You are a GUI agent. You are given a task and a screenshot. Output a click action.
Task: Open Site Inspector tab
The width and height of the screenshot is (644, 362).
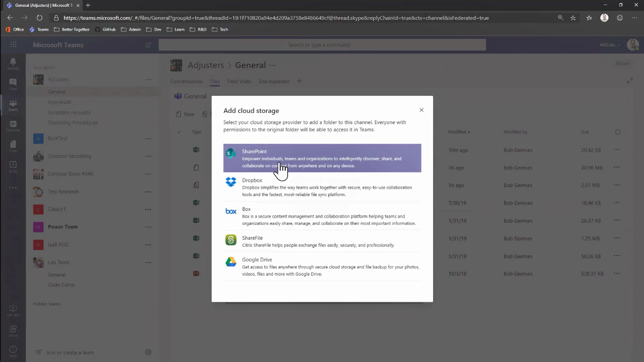point(274,81)
